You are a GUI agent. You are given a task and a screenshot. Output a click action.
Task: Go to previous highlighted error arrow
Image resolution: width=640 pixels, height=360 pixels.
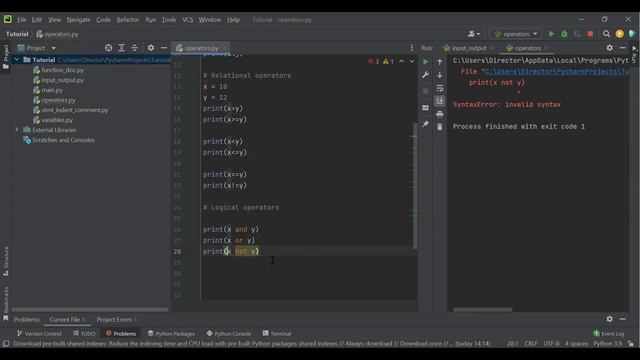pos(402,61)
